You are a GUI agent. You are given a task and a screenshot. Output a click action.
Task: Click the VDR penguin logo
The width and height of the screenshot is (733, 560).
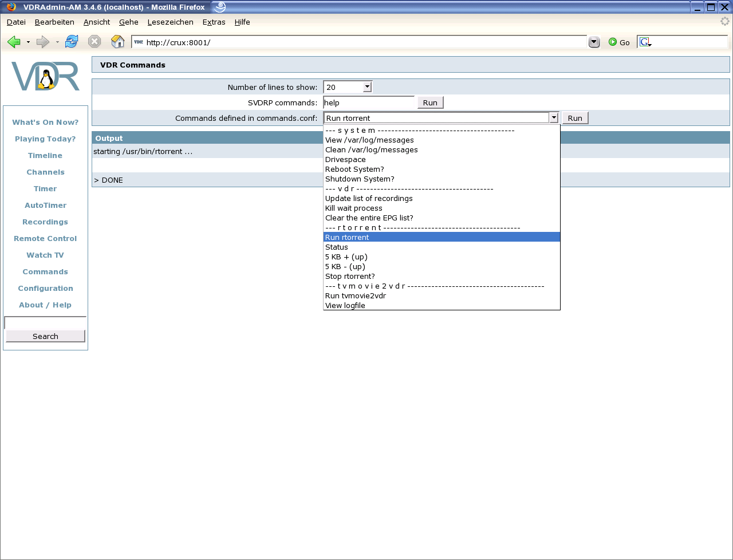click(45, 76)
